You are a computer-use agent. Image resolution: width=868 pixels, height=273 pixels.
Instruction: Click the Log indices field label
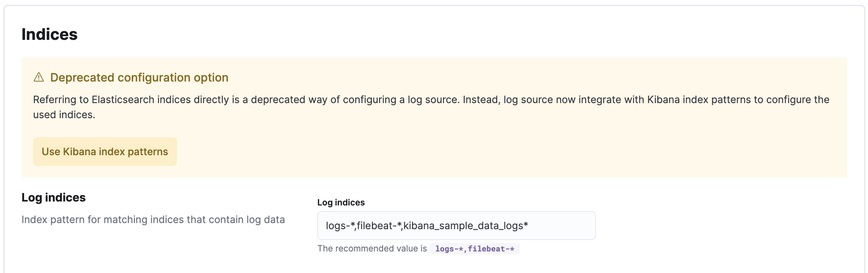click(341, 202)
